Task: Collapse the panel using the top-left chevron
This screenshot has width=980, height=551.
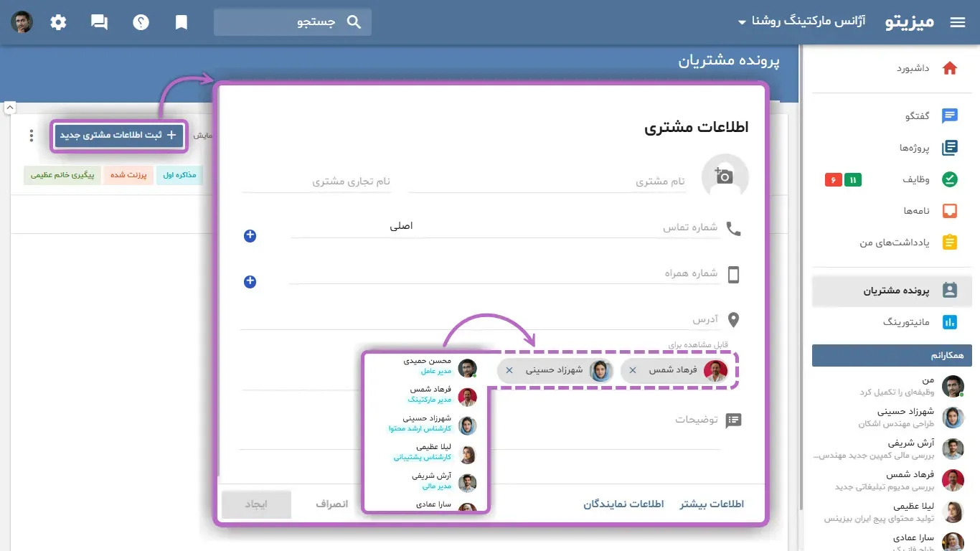Action: 10,108
